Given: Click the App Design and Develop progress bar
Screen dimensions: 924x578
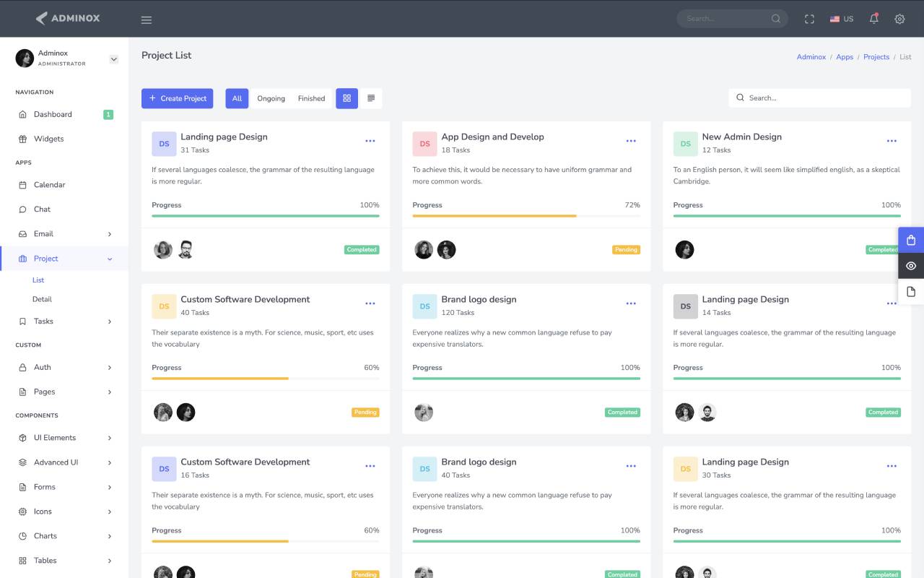Looking at the screenshot, I should [526, 216].
